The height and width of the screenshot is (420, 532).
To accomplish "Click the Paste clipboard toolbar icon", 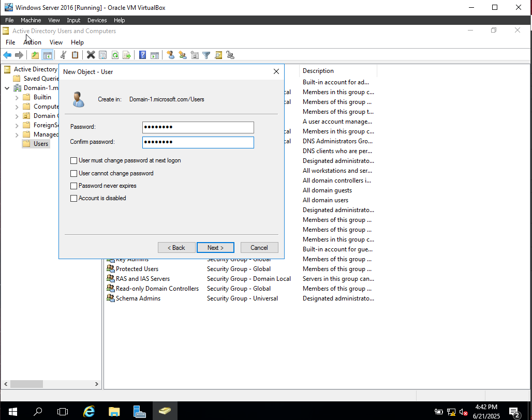I will click(x=75, y=55).
